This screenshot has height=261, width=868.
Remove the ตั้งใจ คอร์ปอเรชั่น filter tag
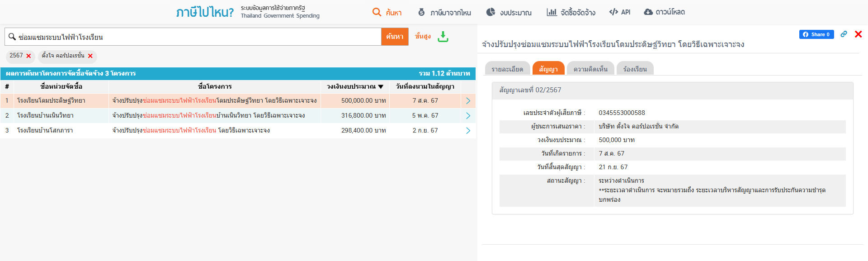(x=90, y=56)
